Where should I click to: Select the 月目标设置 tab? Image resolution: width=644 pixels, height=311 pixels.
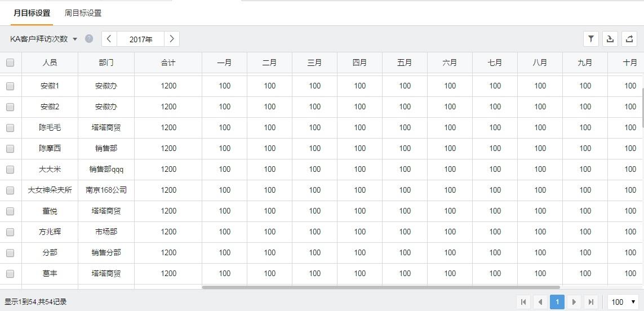pyautogui.click(x=32, y=13)
